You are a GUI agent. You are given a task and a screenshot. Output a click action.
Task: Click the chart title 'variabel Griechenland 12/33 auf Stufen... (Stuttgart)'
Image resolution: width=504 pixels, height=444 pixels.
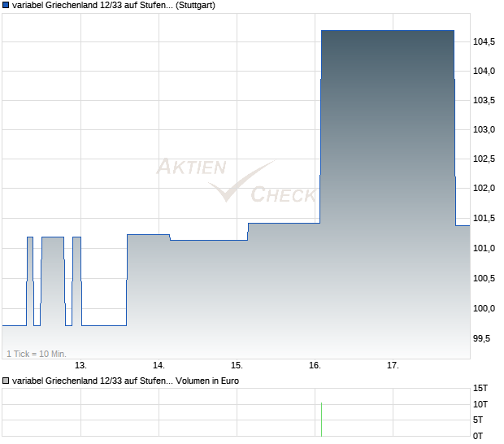click(114, 5)
